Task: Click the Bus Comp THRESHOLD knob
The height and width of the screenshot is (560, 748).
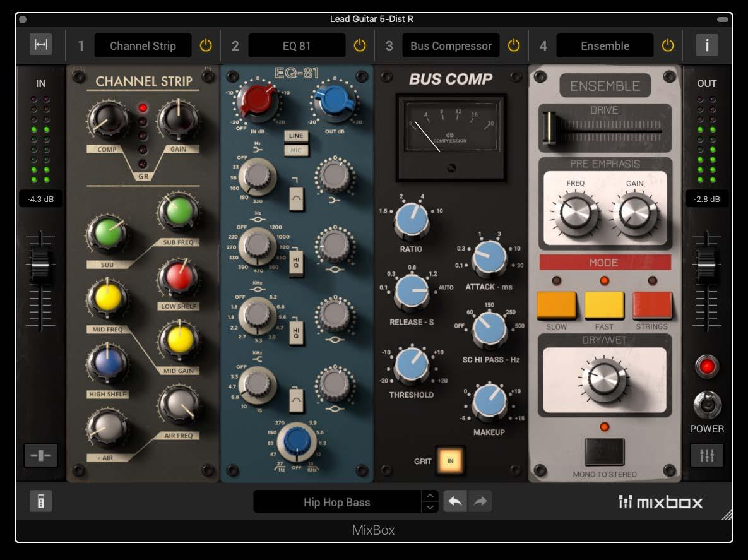Action: click(412, 365)
